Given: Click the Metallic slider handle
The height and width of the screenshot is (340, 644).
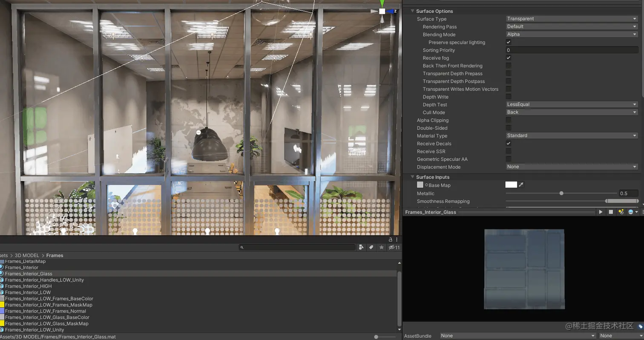Looking at the screenshot, I should pyautogui.click(x=561, y=193).
